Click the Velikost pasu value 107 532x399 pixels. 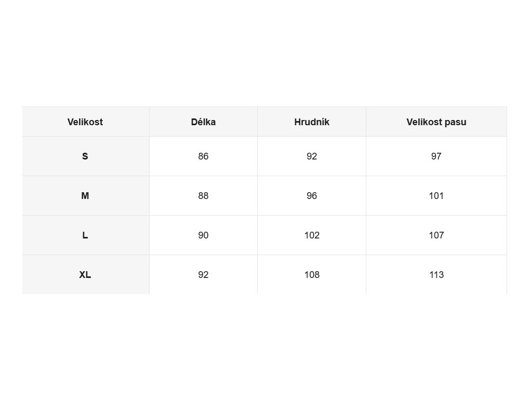pos(436,235)
